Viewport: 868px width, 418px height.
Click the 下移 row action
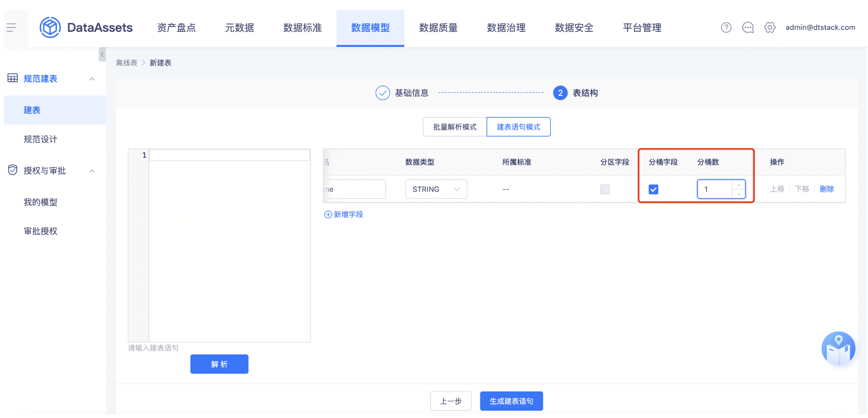(x=802, y=189)
